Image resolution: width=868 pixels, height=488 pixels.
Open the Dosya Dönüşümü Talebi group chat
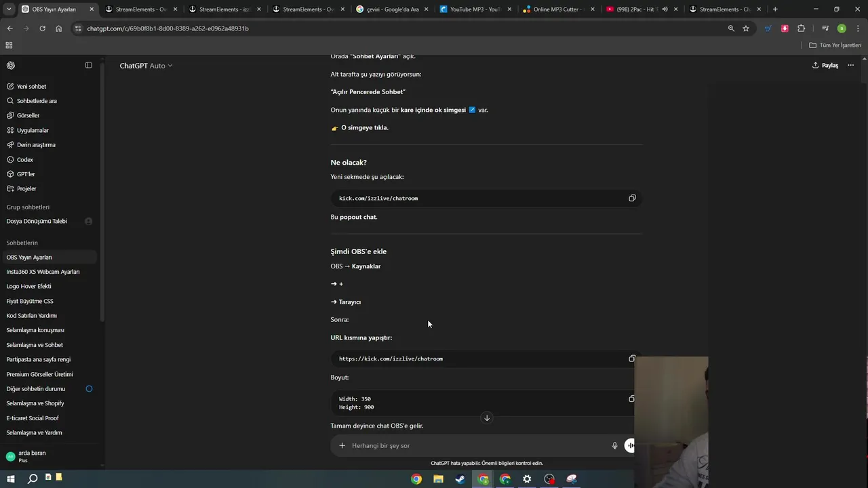(x=51, y=221)
